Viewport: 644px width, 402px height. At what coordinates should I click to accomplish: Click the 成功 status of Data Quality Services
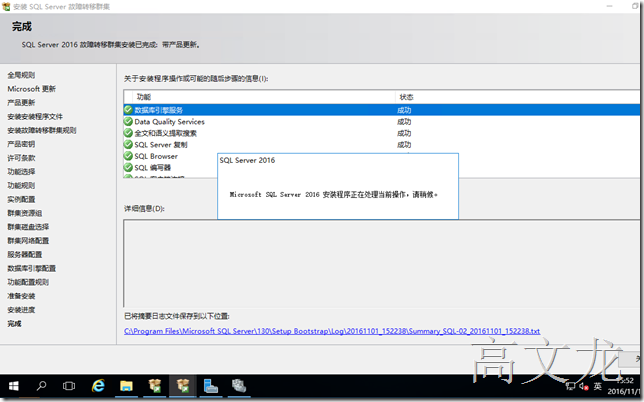coord(404,122)
